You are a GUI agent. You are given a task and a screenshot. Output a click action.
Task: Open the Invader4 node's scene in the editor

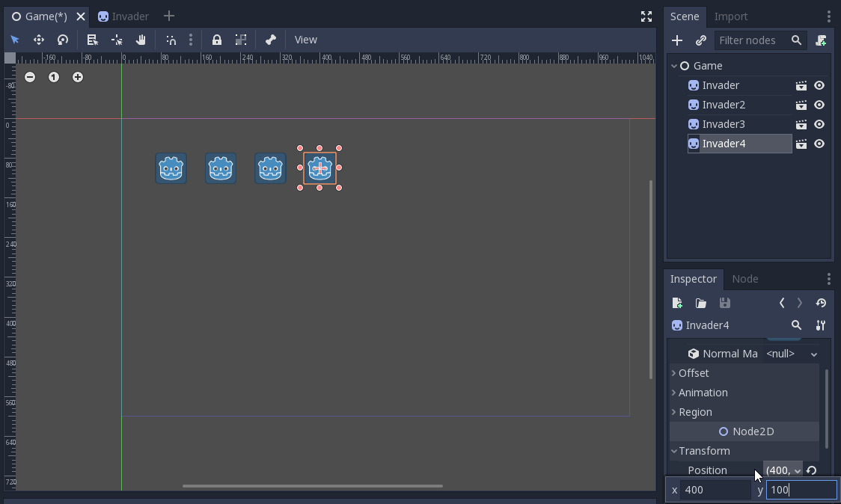coord(801,144)
